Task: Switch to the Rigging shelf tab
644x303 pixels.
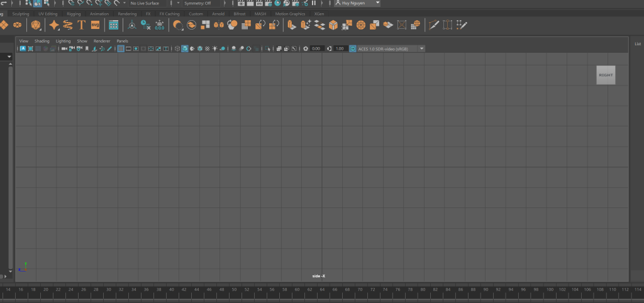Action: [x=74, y=13]
